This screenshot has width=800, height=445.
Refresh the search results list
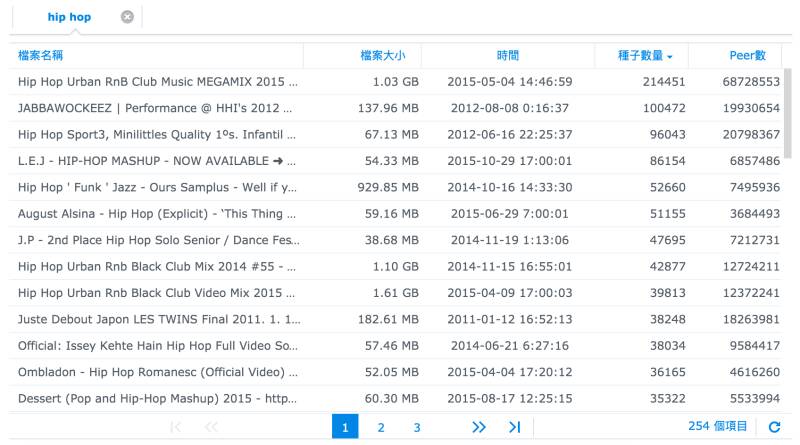[774, 427]
